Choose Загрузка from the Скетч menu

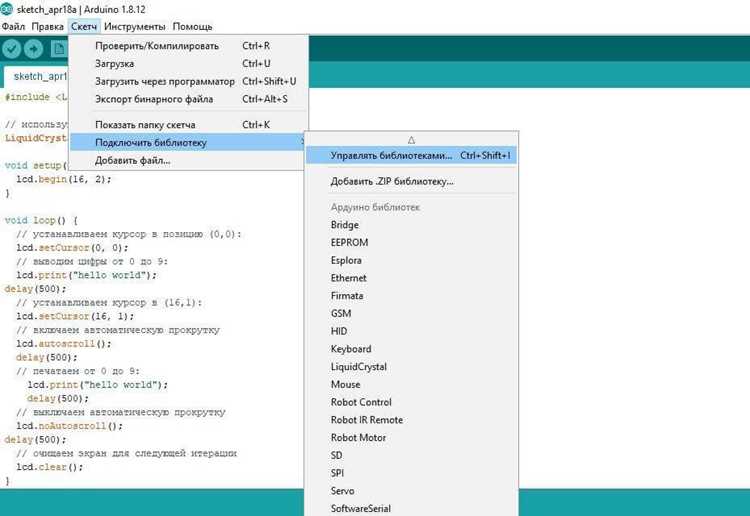tap(188, 64)
